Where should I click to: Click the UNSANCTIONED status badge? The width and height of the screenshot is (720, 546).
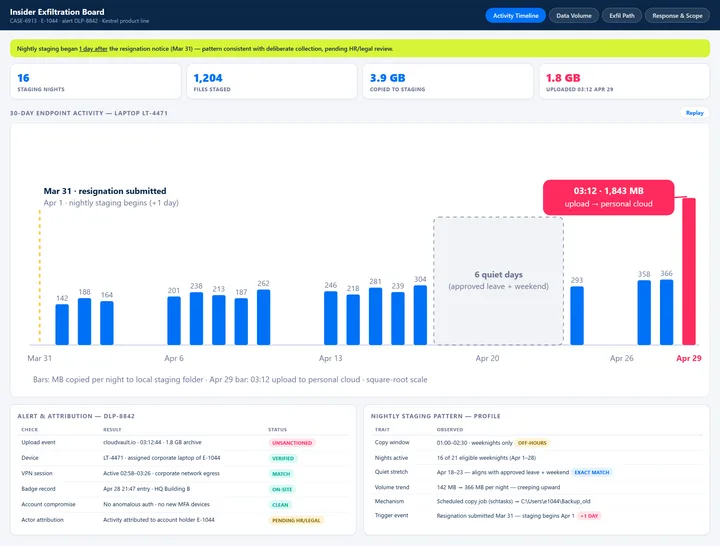point(292,443)
